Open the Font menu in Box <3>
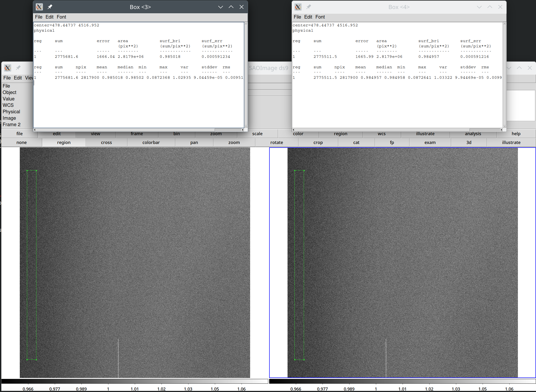 [61, 17]
